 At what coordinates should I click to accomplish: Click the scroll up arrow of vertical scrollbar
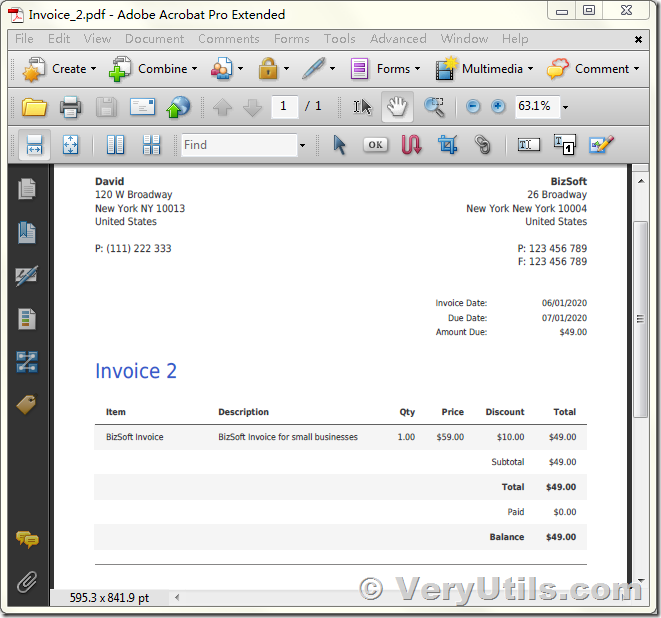click(641, 181)
